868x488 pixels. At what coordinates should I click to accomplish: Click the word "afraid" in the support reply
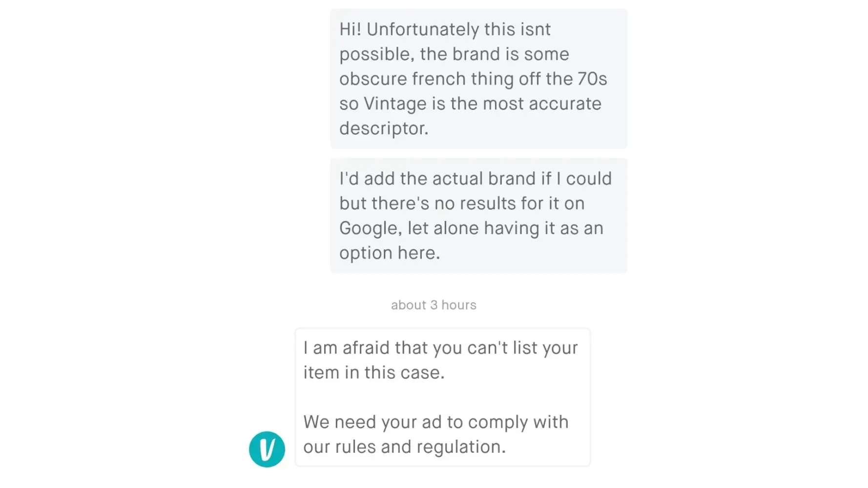366,348
